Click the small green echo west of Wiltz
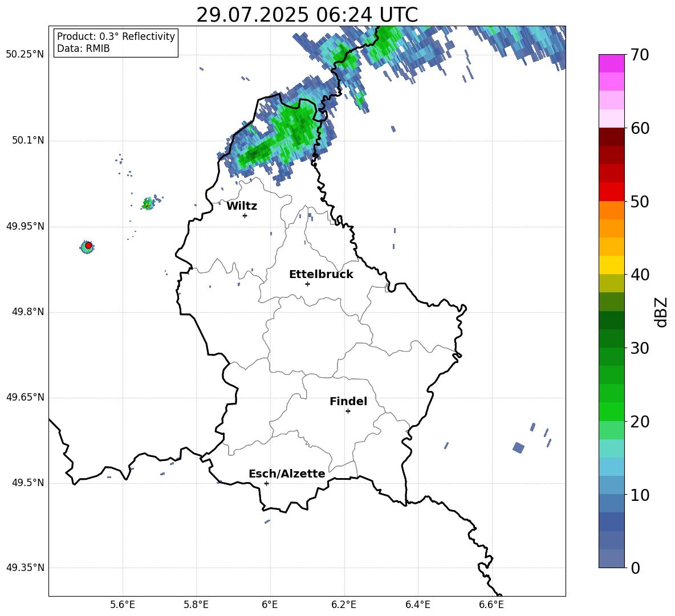Screen dimensions: 675x616 click(148, 203)
